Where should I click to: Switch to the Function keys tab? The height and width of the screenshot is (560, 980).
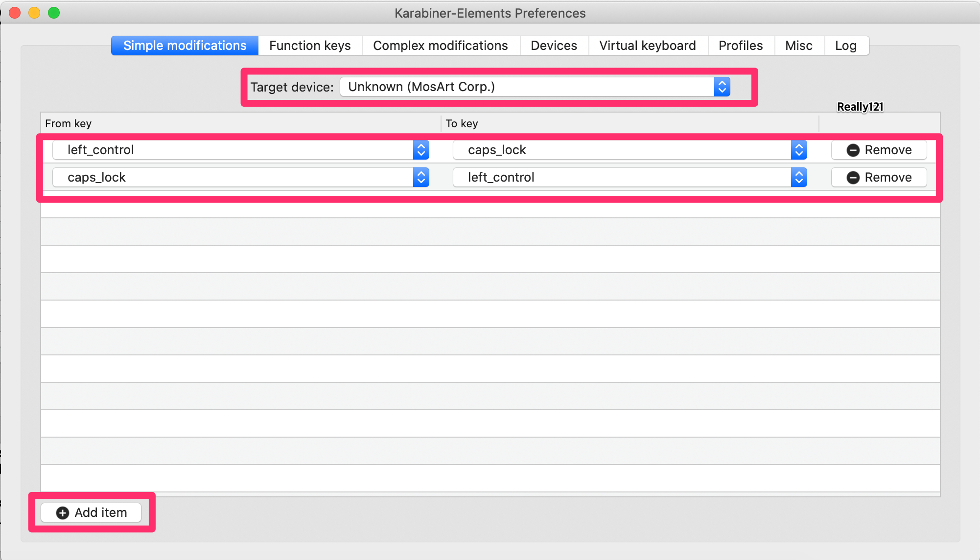pyautogui.click(x=310, y=46)
